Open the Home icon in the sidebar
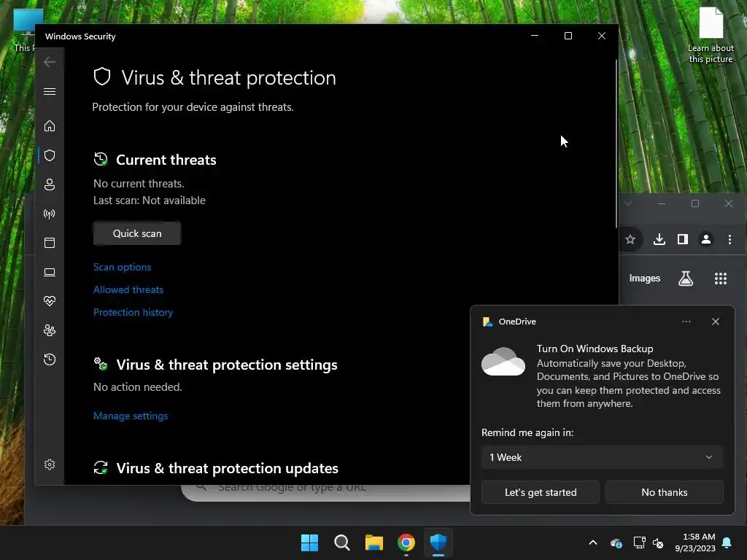Image resolution: width=747 pixels, height=560 pixels. coord(50,126)
